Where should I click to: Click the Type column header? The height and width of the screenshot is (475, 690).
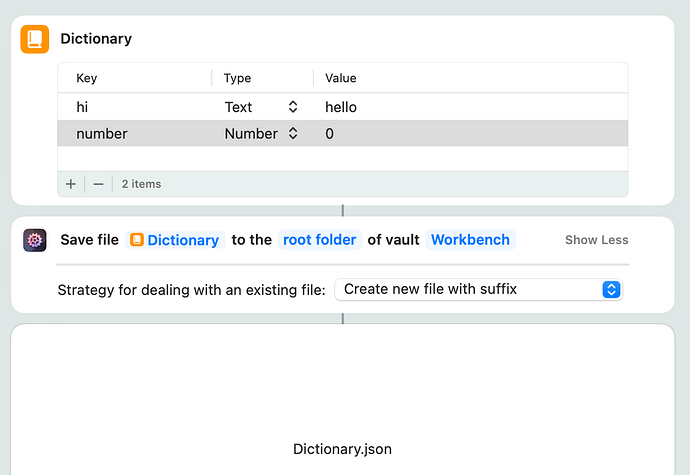tap(237, 78)
